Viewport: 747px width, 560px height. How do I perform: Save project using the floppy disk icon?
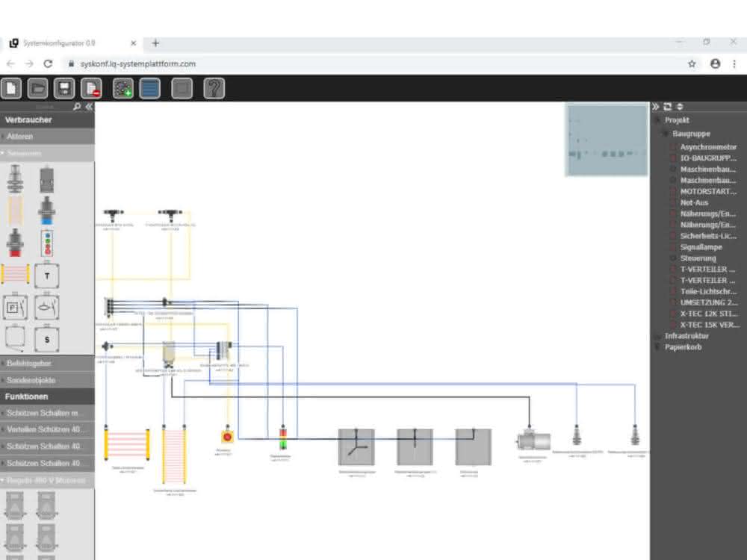pos(64,89)
